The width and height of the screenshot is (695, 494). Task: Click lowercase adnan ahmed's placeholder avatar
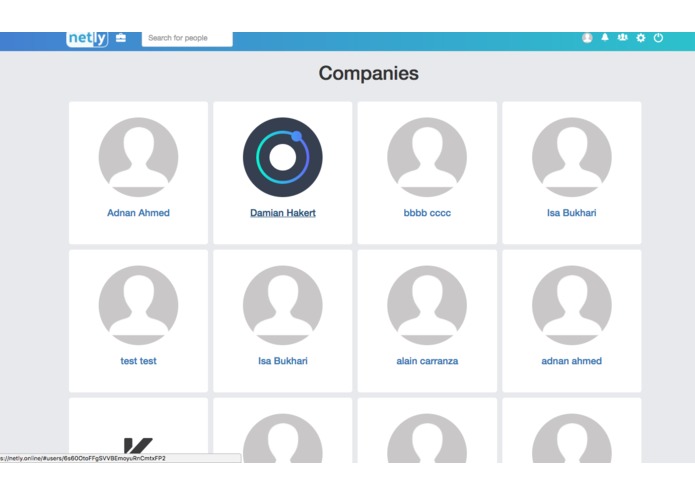572,305
